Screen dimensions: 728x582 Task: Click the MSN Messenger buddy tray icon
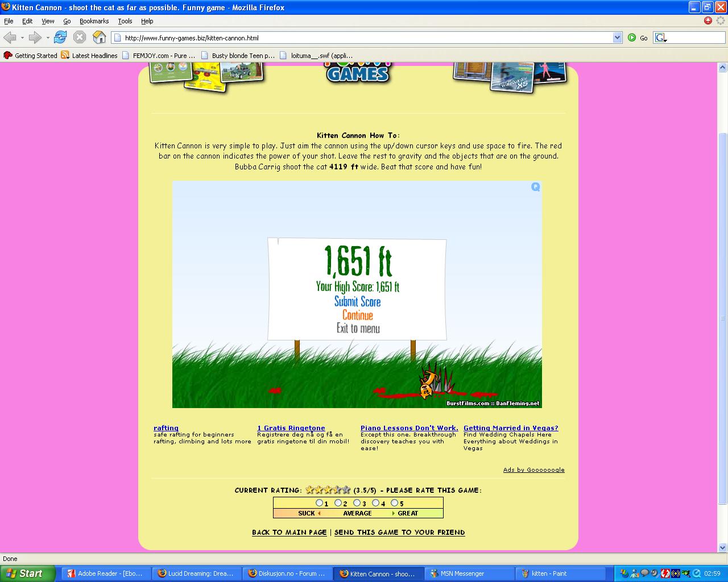[634, 573]
